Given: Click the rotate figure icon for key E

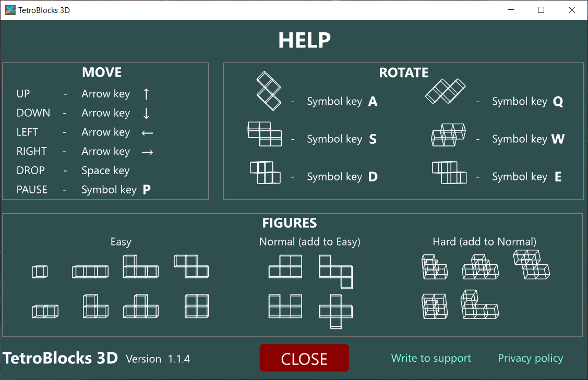Looking at the screenshot, I should [449, 173].
